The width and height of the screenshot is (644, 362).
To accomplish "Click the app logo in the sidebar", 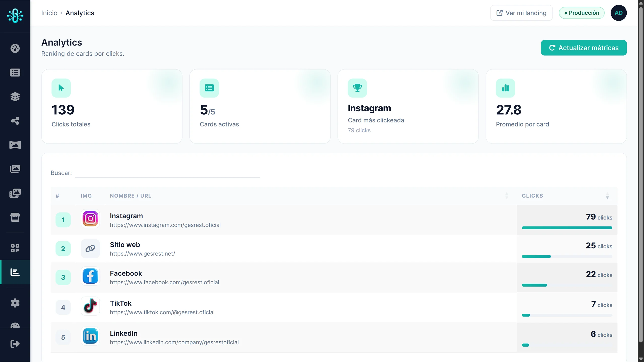I will 15,16.
